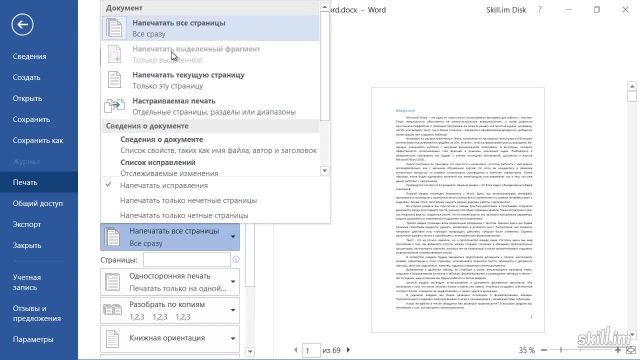Click the collate copies icon
The image size is (640, 360).
(x=112, y=310)
